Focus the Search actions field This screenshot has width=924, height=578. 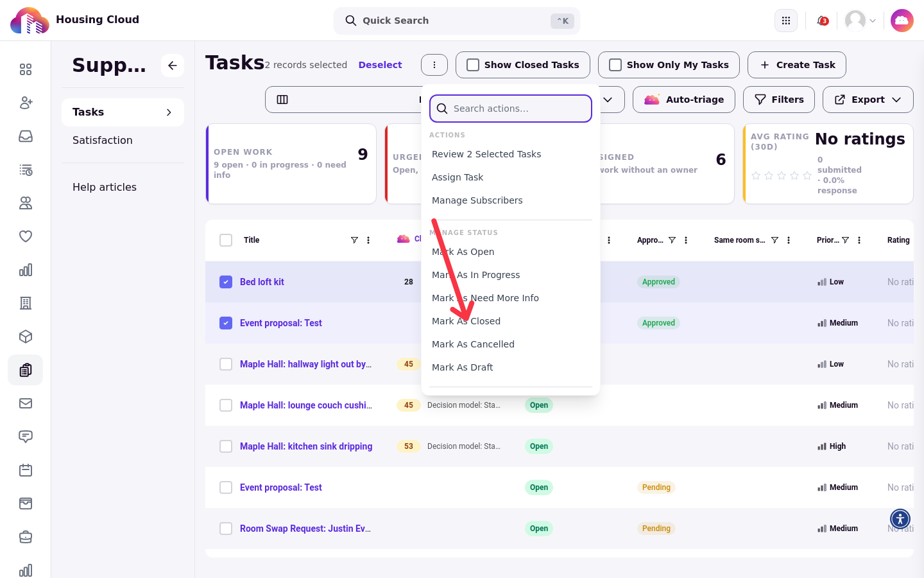[x=511, y=109]
